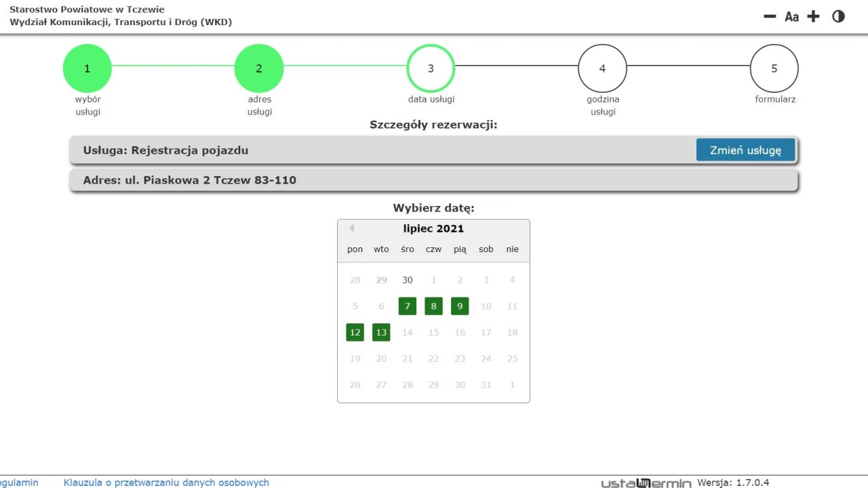Go back to step 1 wybór usługi
Screen dimensions: 868x488
click(87, 68)
